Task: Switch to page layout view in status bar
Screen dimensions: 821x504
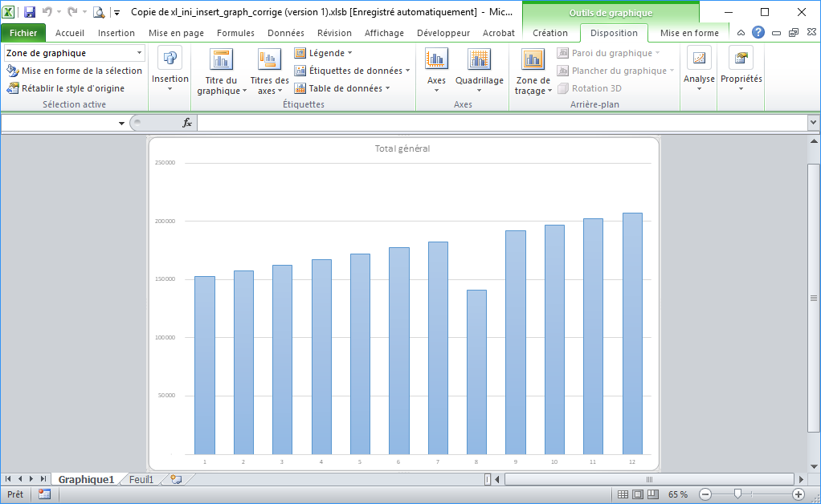Action: point(637,494)
